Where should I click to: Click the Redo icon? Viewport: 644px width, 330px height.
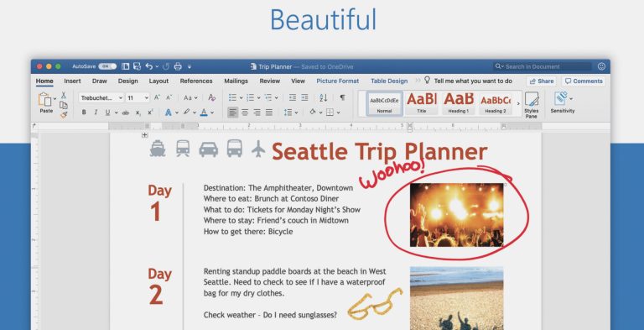click(x=166, y=66)
